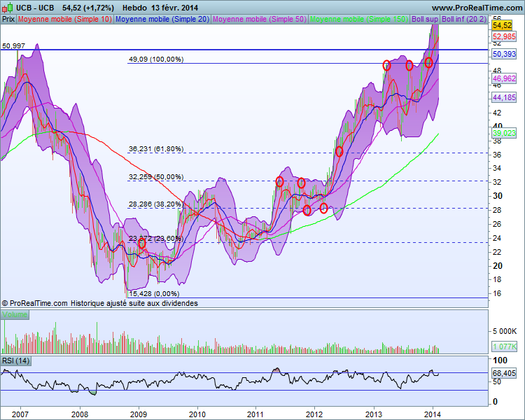Select the Boll sup indicator label
The height and width of the screenshot is (420, 525).
pos(425,19)
